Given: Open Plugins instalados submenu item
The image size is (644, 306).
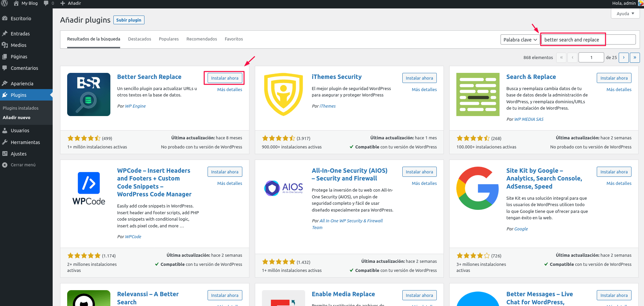Looking at the screenshot, I should pyautogui.click(x=21, y=108).
